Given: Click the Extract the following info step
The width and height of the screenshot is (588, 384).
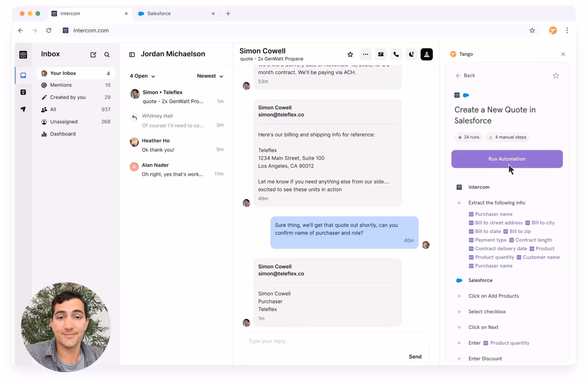Looking at the screenshot, I should 497,203.
